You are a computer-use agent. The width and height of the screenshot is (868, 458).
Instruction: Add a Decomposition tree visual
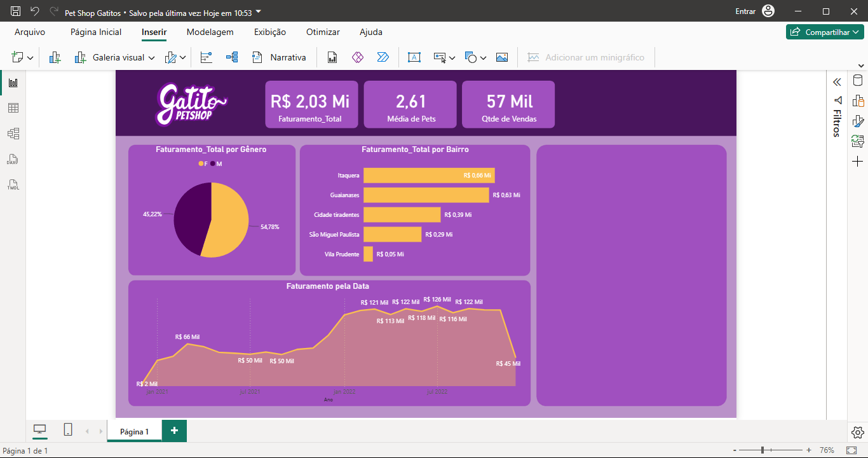(232, 57)
